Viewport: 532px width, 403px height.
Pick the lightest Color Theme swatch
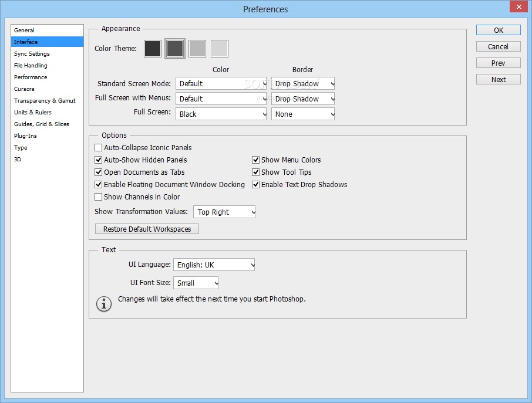219,49
